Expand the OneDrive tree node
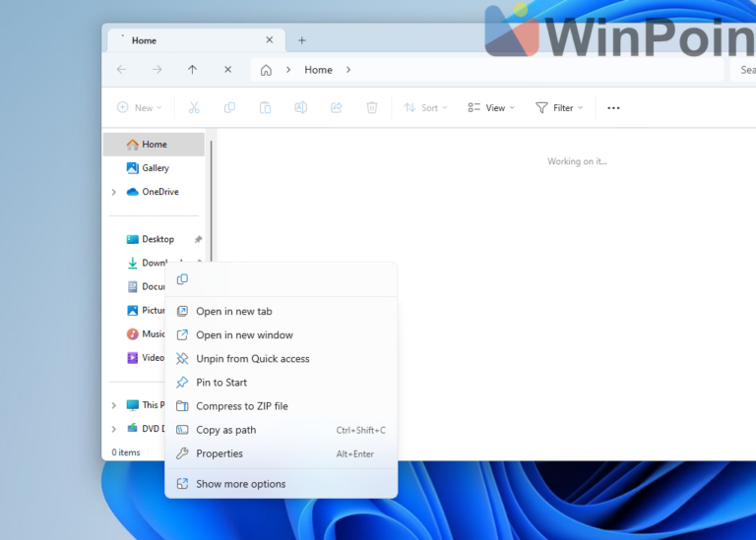This screenshot has height=540, width=756. (114, 192)
